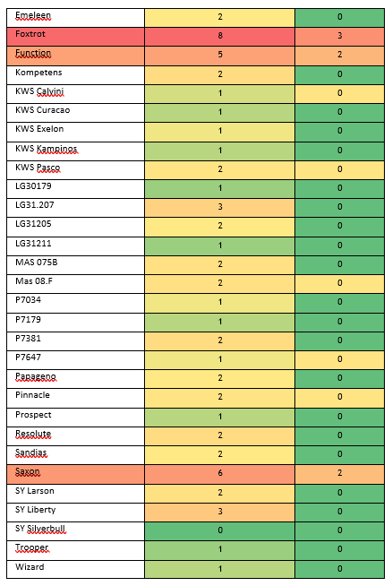Viewport: 392px width, 586px height.
Task: Select the Wizard row name cell
Action: click(75, 569)
